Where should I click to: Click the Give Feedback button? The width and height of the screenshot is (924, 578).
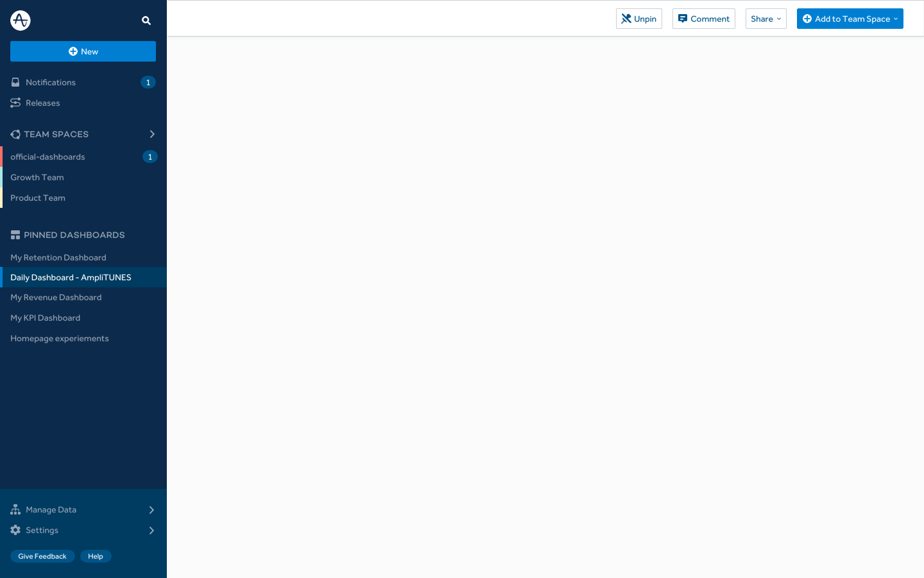pyautogui.click(x=42, y=556)
